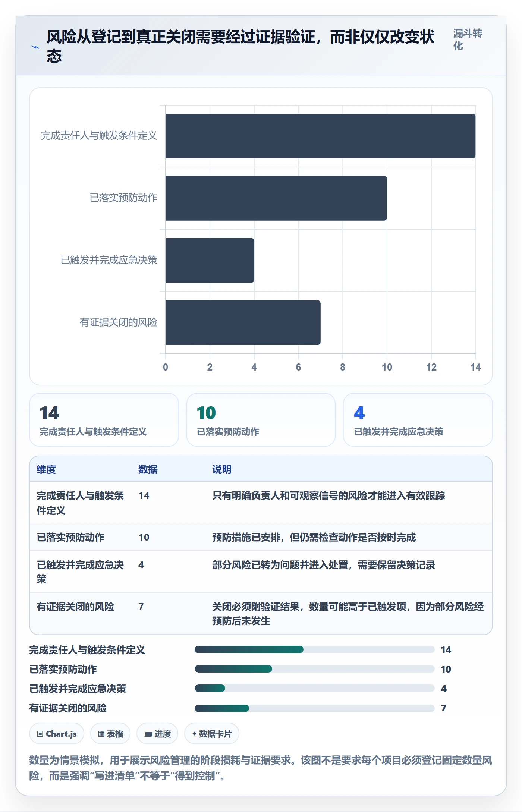
Task: Click the chart bar for 完成责任人与触发条件定义
Action: pyautogui.click(x=321, y=136)
